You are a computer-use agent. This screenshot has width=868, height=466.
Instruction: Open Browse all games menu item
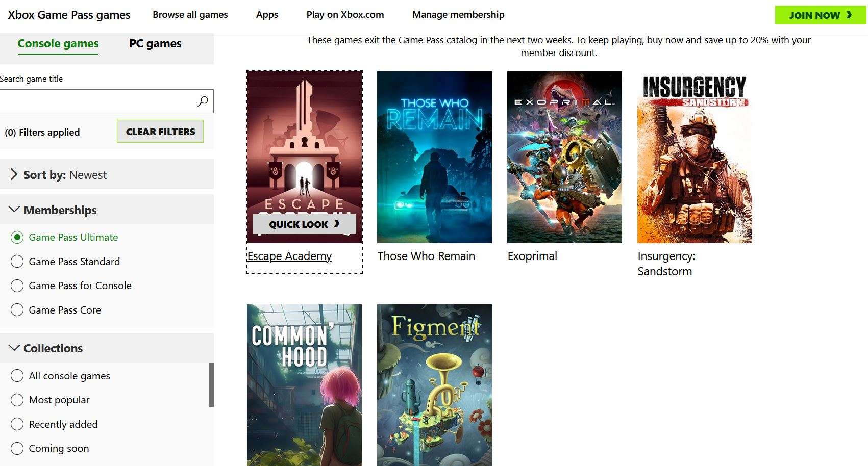190,15
